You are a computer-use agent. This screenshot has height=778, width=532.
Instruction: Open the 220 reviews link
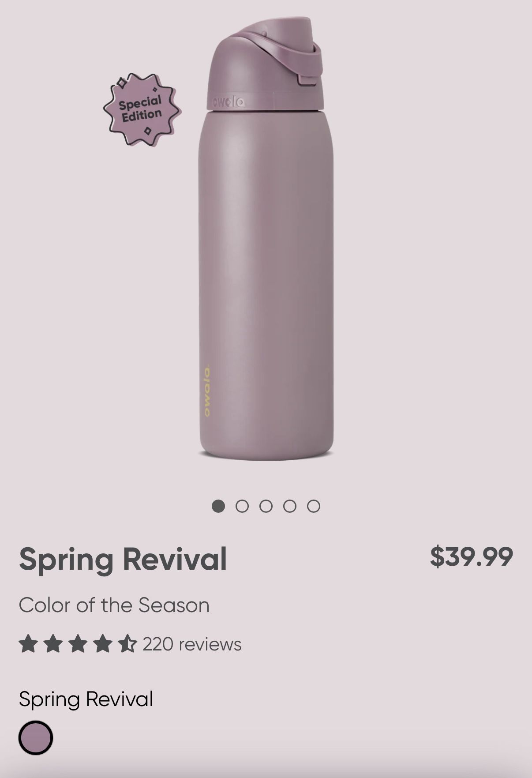tap(192, 644)
